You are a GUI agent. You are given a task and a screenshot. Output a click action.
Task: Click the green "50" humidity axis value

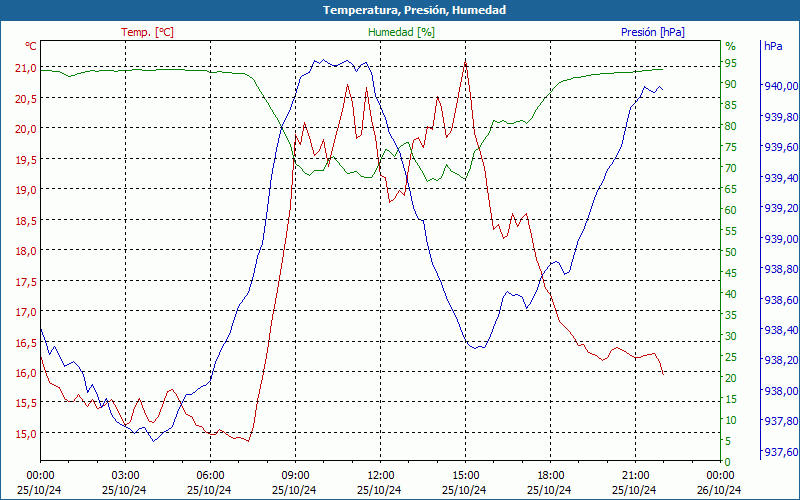731,252
